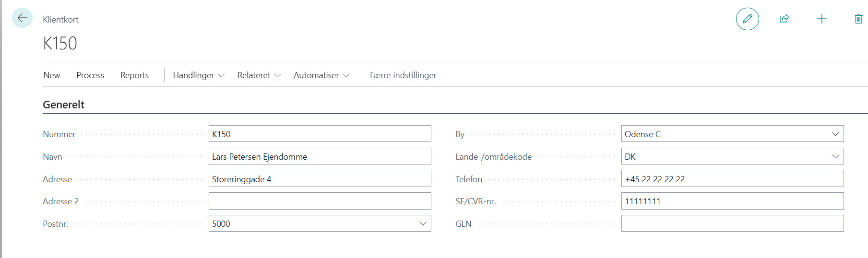This screenshot has height=258, width=868.
Task: Click the trash can delete icon
Action: (x=858, y=19)
